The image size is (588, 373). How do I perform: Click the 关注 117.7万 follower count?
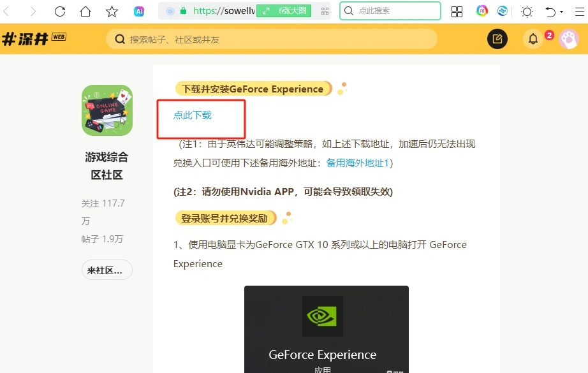[103, 212]
